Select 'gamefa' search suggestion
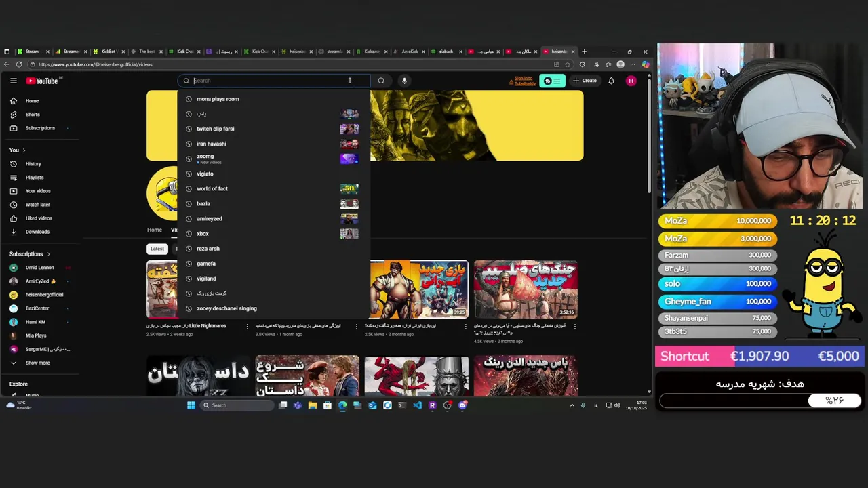 [273, 264]
